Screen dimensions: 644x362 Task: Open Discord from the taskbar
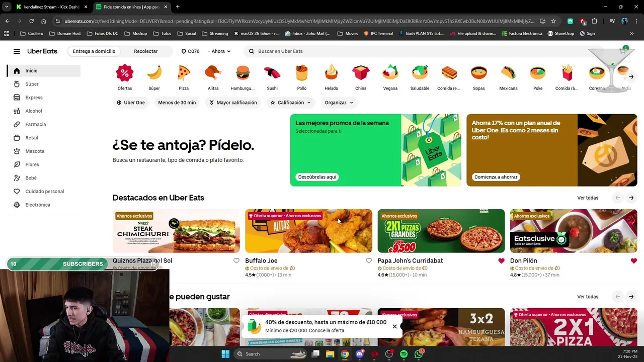click(359, 354)
